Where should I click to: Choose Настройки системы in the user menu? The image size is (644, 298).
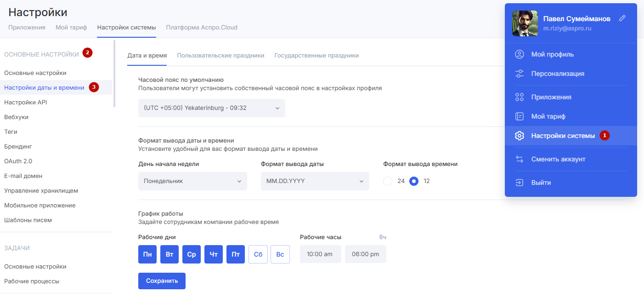tap(571, 136)
